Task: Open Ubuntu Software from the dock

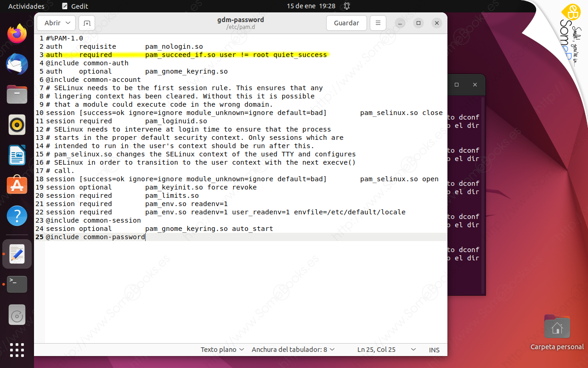Action: pyautogui.click(x=17, y=185)
